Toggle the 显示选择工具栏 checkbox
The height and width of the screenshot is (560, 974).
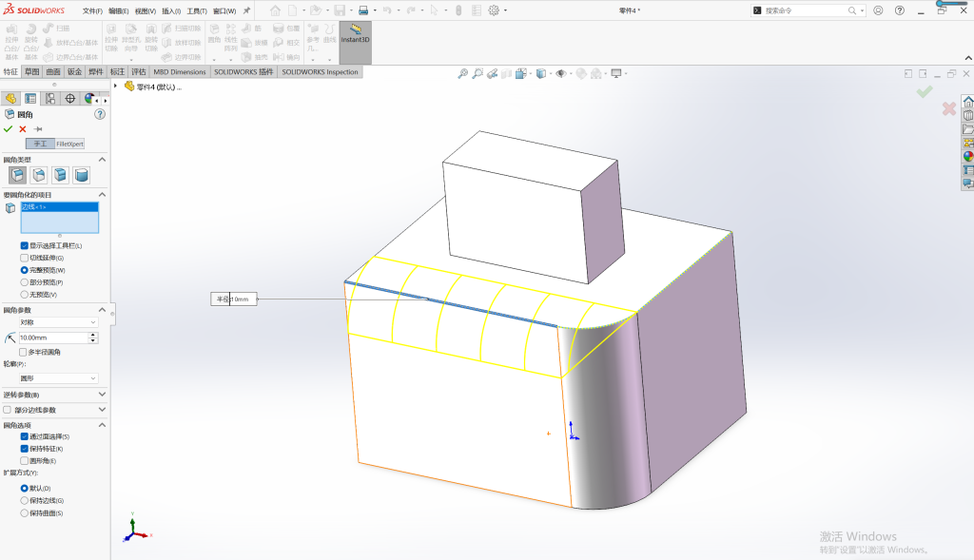click(x=24, y=246)
